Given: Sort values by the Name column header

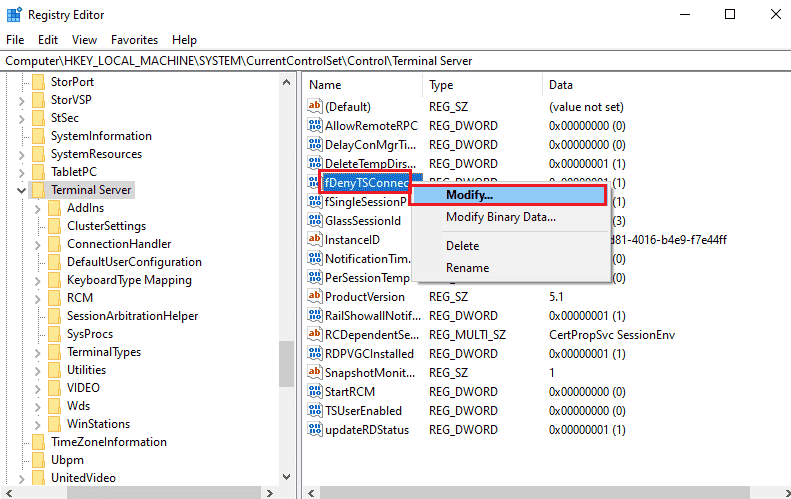Looking at the screenshot, I should (363, 85).
